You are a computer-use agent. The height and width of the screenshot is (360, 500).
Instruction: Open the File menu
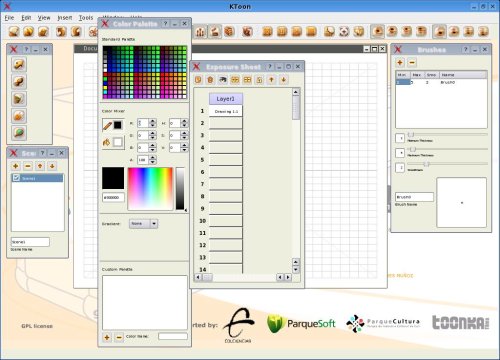coord(9,18)
